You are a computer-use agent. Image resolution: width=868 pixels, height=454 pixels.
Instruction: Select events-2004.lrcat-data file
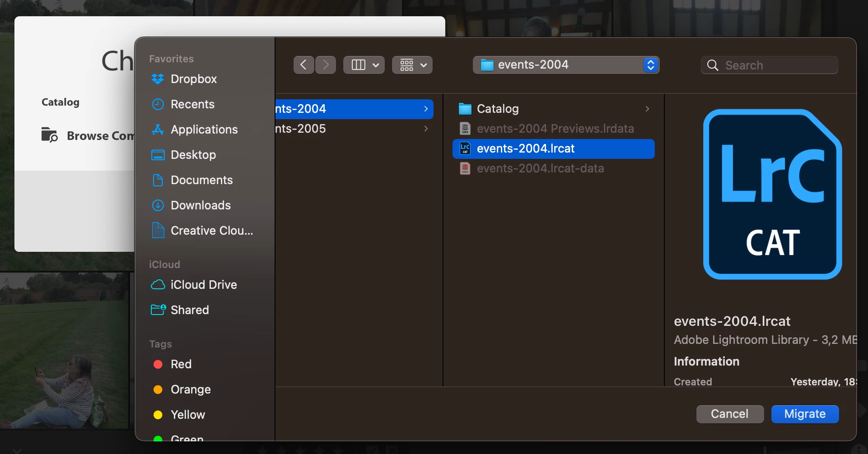coord(554,168)
